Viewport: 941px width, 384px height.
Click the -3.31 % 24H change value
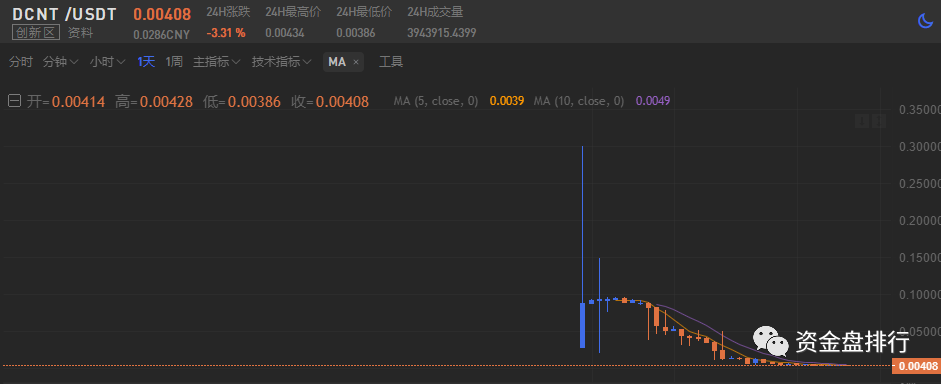click(x=226, y=33)
